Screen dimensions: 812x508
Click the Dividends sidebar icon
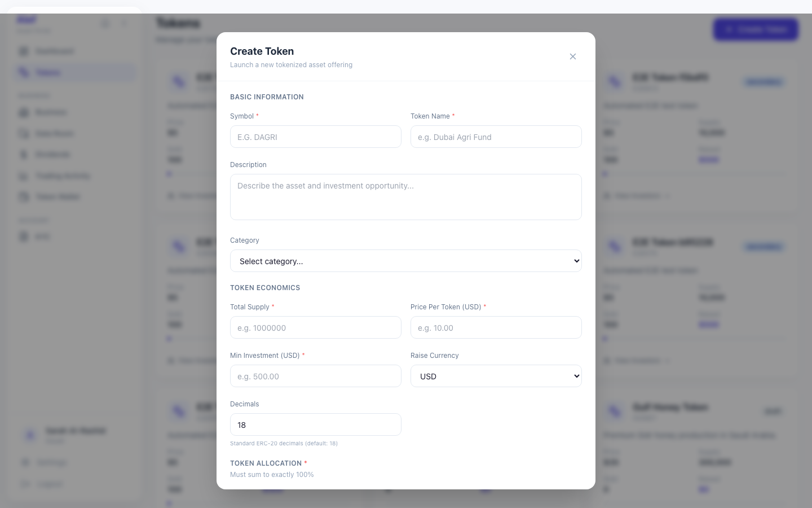pos(23,154)
